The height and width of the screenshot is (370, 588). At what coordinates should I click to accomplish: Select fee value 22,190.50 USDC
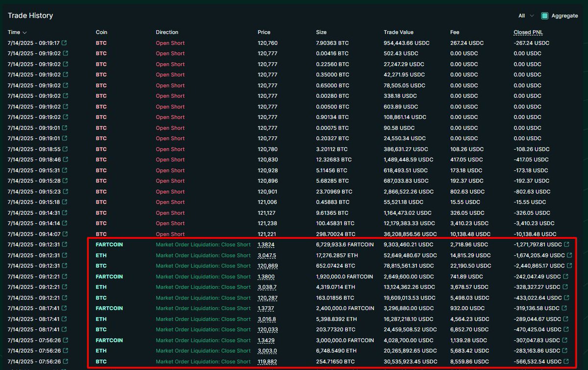pyautogui.click(x=470, y=266)
